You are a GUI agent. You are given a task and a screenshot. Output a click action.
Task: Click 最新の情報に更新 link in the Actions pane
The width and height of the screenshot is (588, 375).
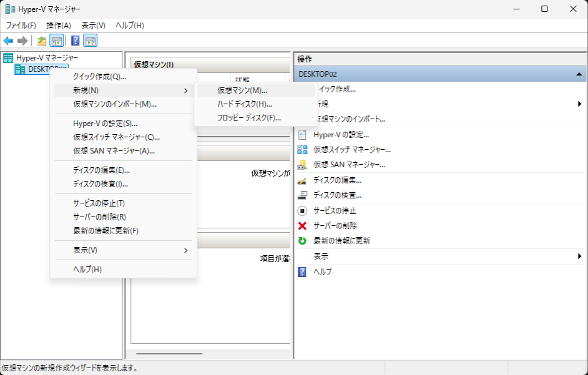(341, 241)
